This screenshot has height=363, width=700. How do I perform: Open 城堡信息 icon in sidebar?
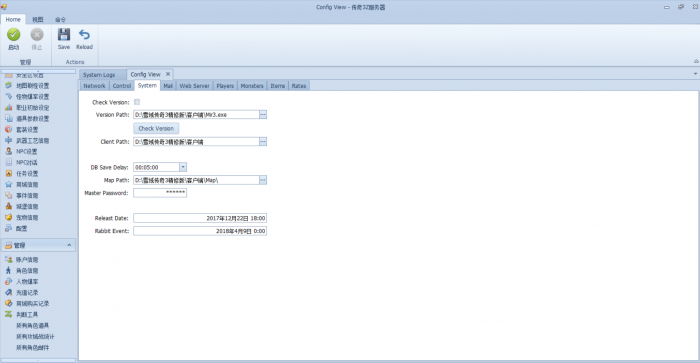pyautogui.click(x=8, y=206)
